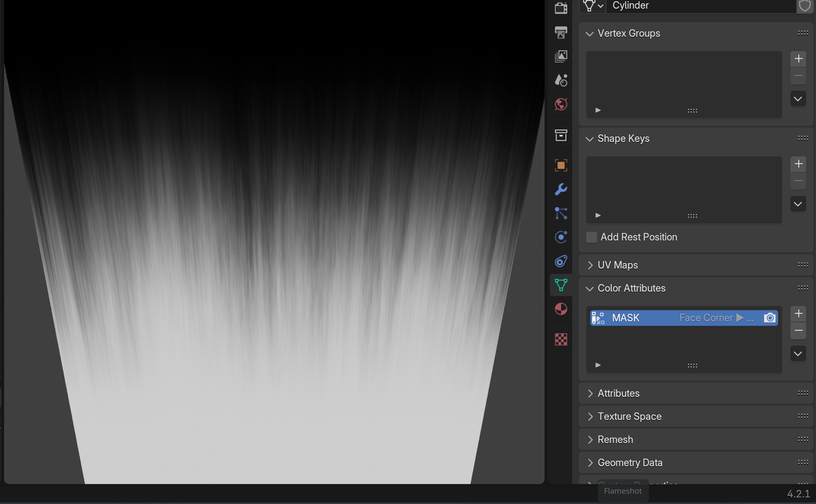Open the View Layer properties tab
Image resolution: width=816 pixels, height=504 pixels.
click(x=561, y=56)
